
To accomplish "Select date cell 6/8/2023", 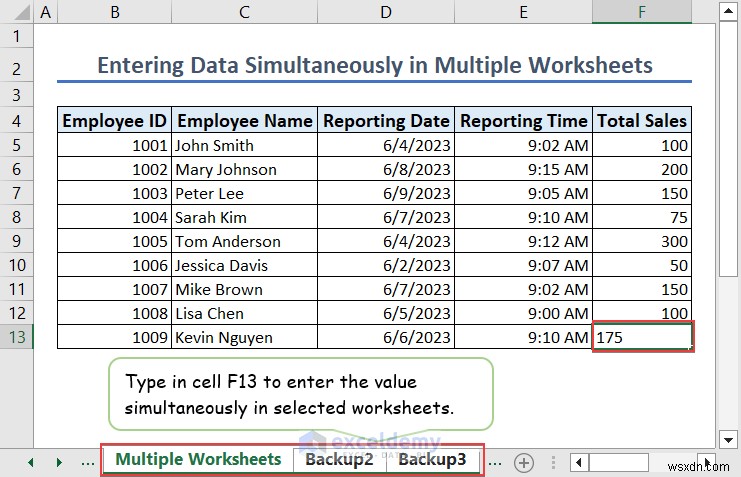I will tap(386, 169).
